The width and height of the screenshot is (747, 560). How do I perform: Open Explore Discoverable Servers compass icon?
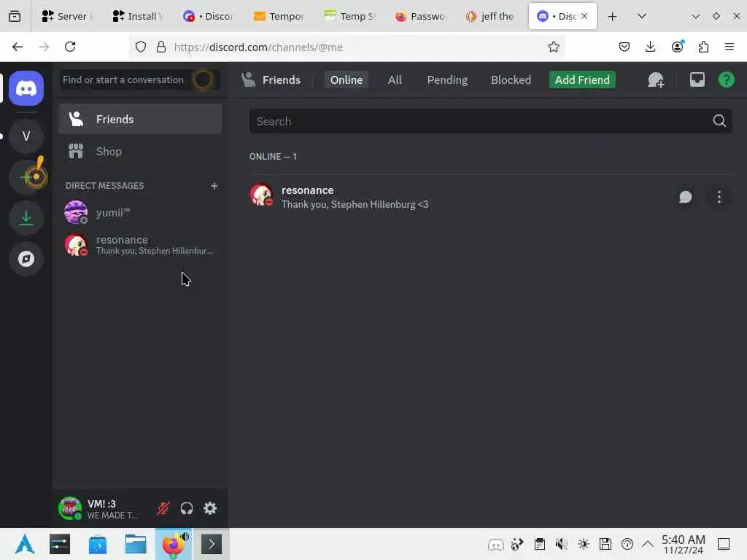[26, 259]
